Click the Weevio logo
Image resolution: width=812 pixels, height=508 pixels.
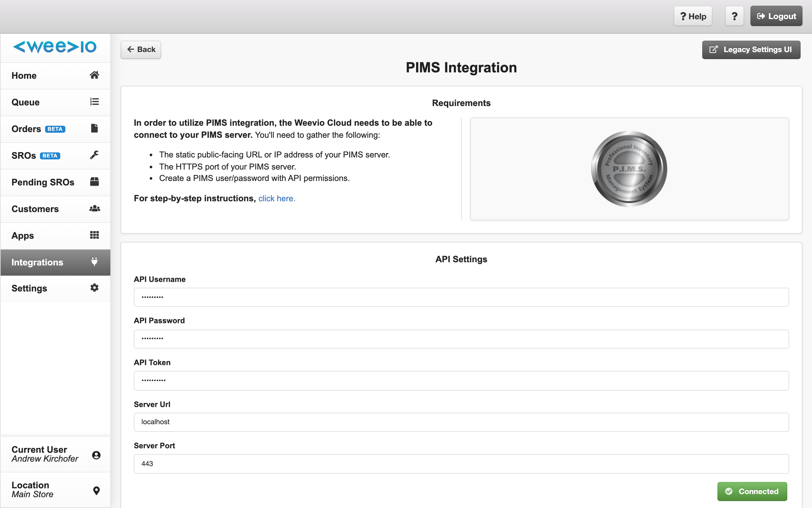pyautogui.click(x=55, y=47)
